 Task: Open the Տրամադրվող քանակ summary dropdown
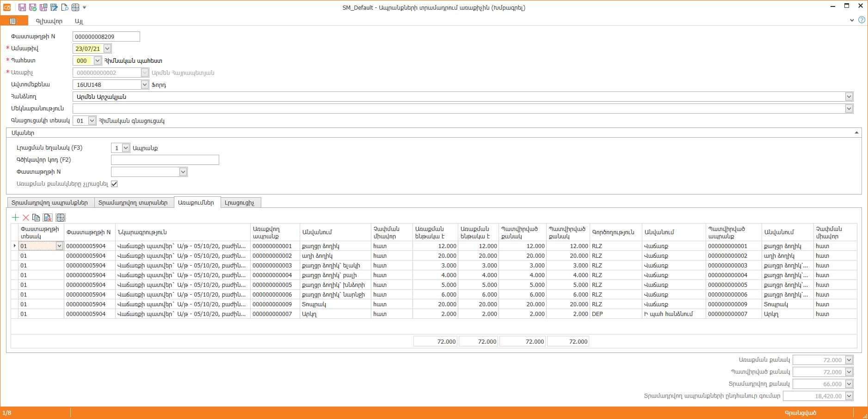point(849,384)
